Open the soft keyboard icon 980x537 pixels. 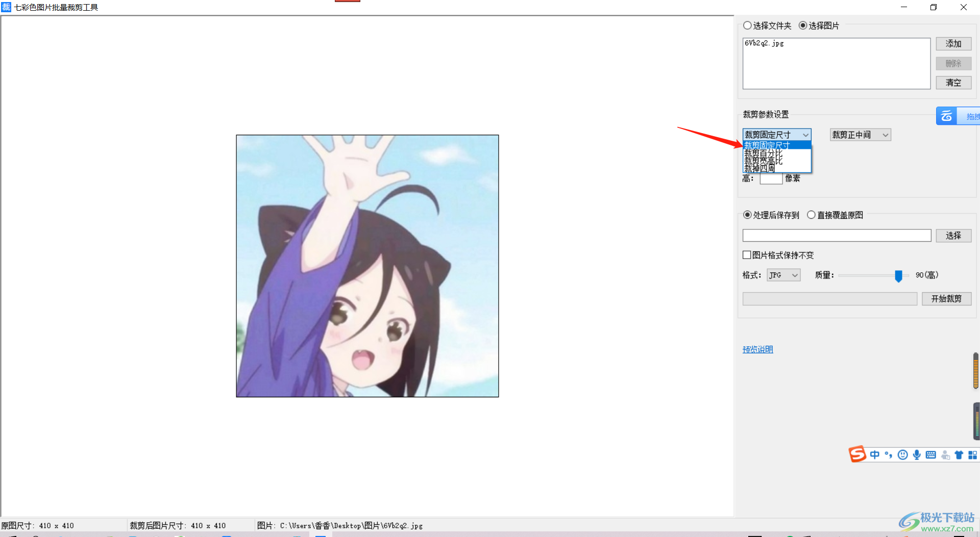[931, 455]
